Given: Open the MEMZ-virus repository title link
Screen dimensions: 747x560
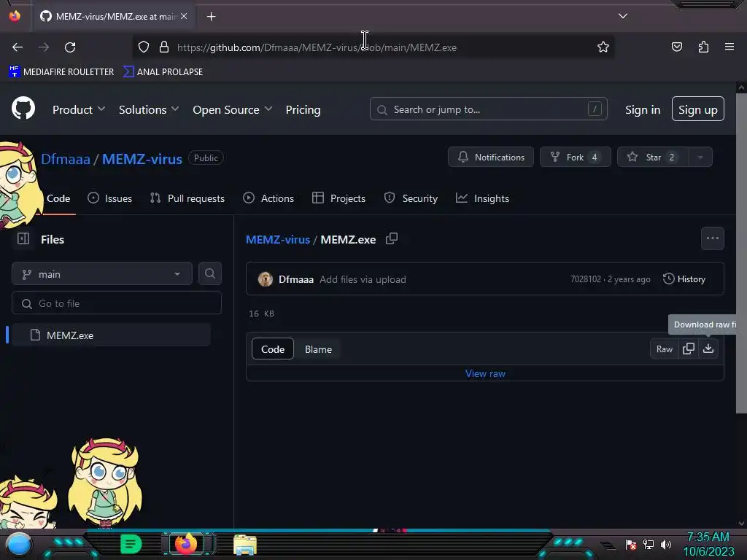Looking at the screenshot, I should (x=142, y=159).
